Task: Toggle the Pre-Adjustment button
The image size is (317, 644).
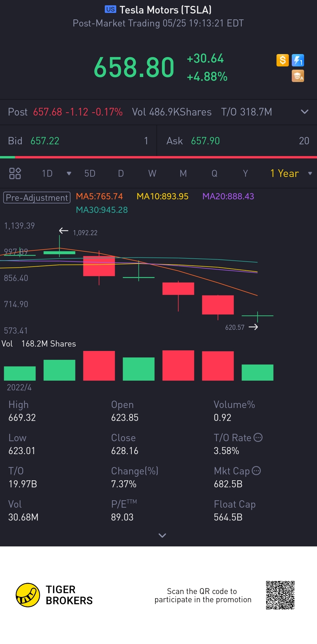Action: click(x=37, y=198)
